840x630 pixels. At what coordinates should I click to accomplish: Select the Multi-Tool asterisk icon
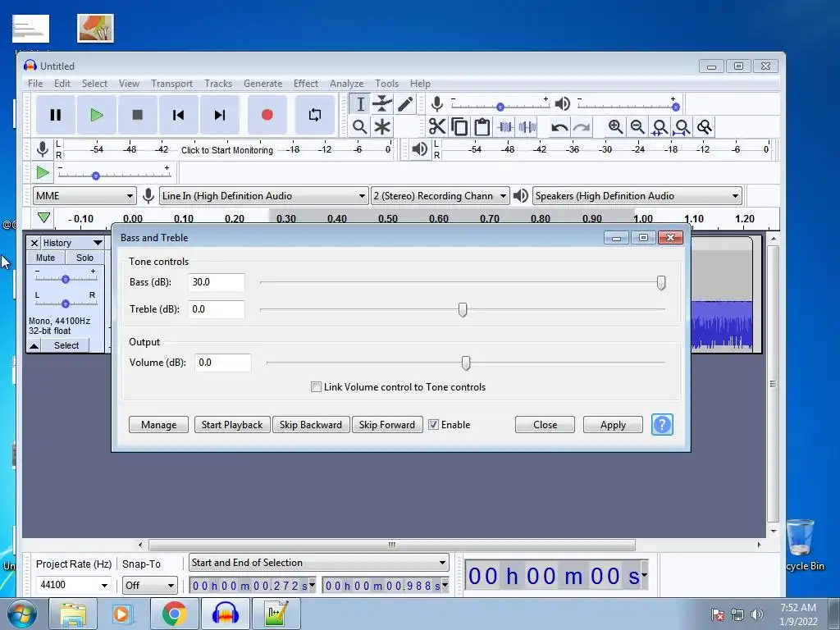coord(382,127)
